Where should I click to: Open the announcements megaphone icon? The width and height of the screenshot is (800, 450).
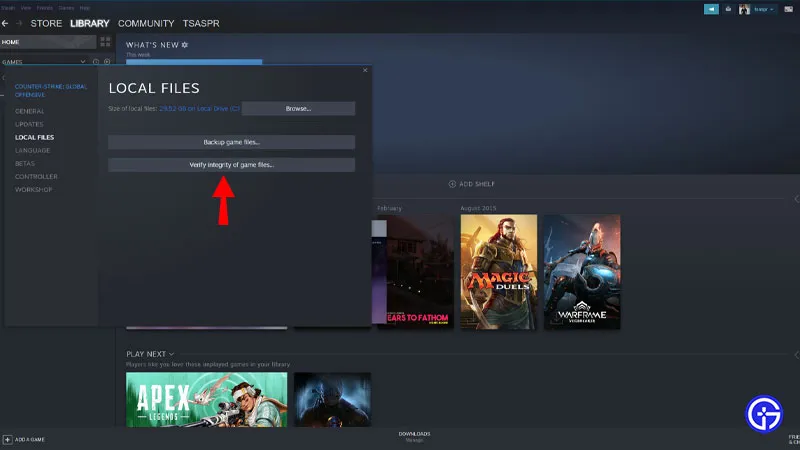711,9
